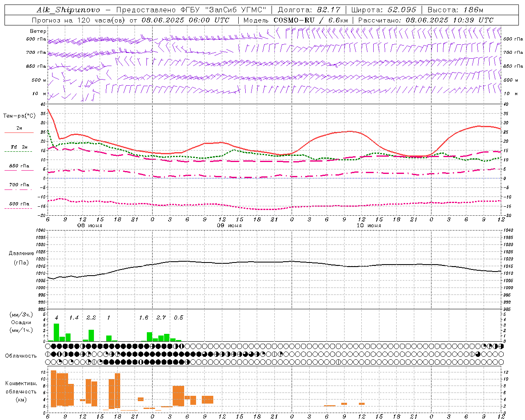Click the 08 июня date marker
Screen dimensions: 525x420
tap(90, 226)
